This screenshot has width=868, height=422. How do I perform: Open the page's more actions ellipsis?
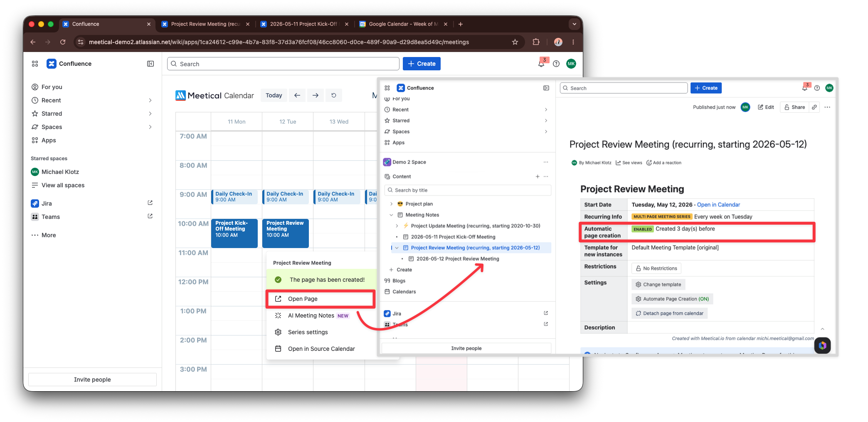827,107
